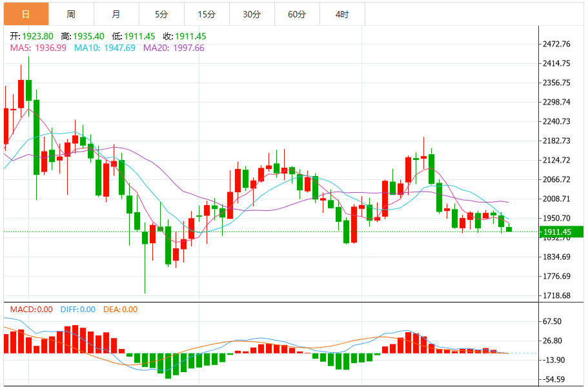Click the 1718.68 price axis label
This screenshot has height=387, width=588.
click(x=556, y=295)
